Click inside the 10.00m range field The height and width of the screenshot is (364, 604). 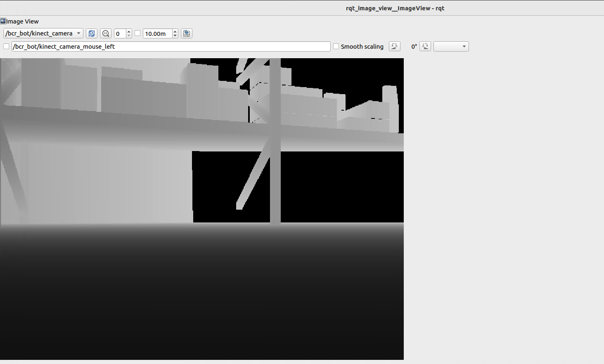pyautogui.click(x=158, y=33)
